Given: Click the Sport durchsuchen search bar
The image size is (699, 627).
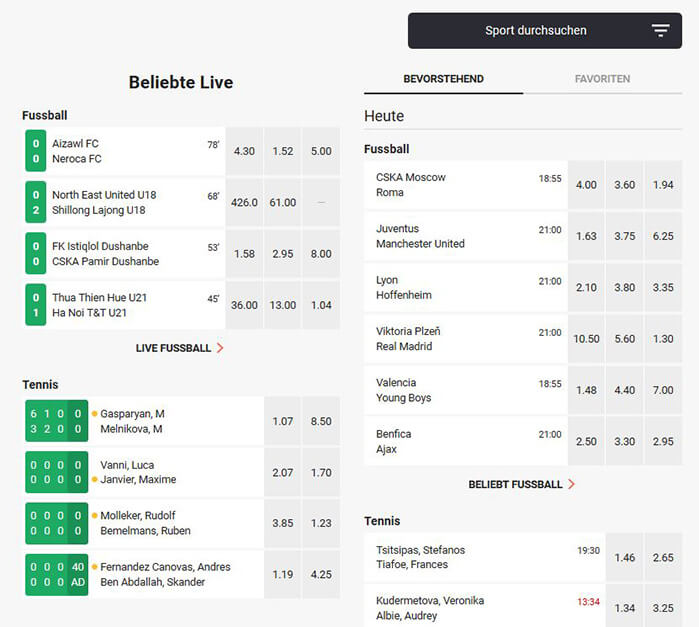Looking at the screenshot, I should point(545,31).
